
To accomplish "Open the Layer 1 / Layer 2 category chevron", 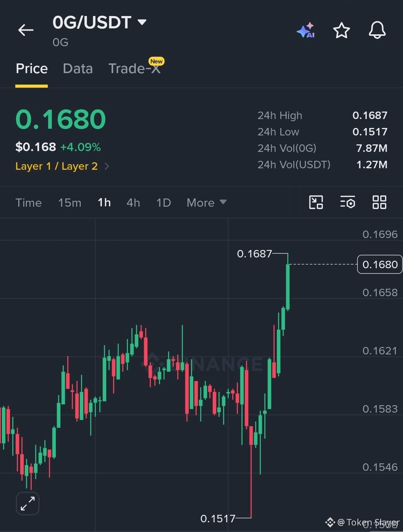I will pos(107,166).
